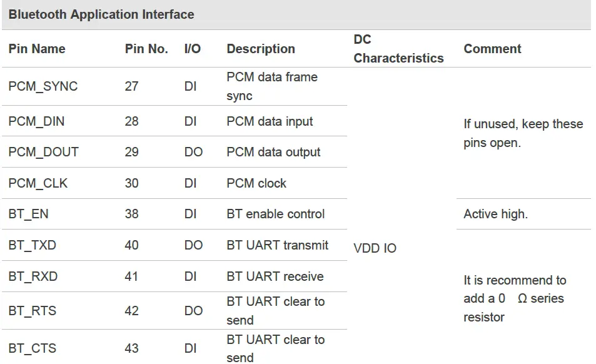Select the 'Active high.' comment cell
The height and width of the screenshot is (364, 596).
pos(495,214)
